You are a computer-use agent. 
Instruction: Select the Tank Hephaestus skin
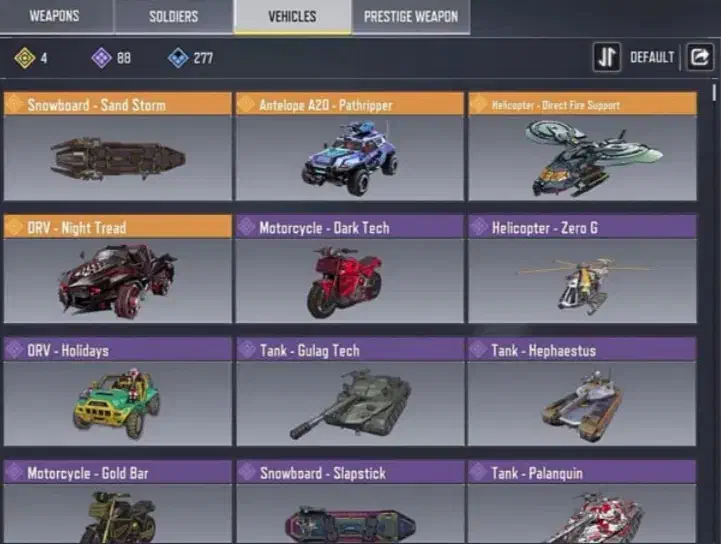tap(582, 392)
